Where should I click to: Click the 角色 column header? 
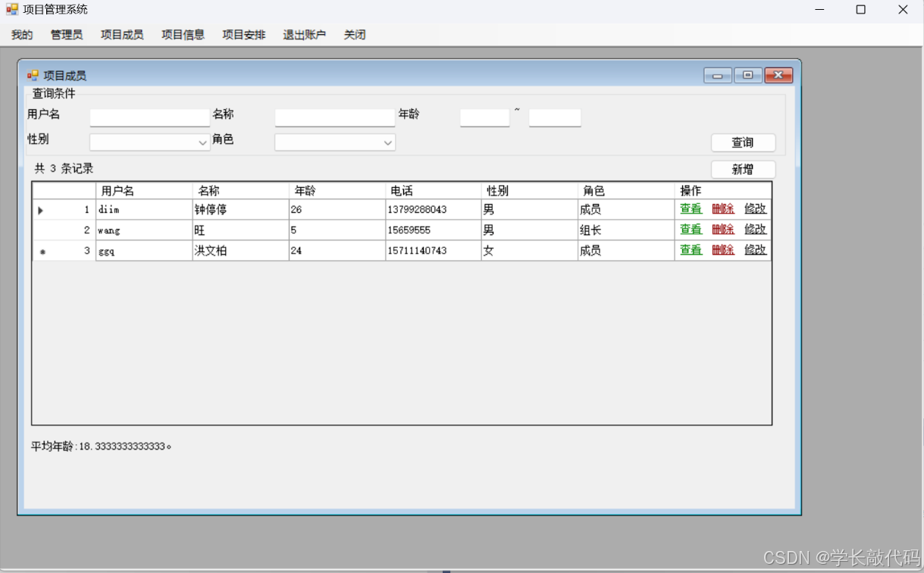click(x=625, y=191)
